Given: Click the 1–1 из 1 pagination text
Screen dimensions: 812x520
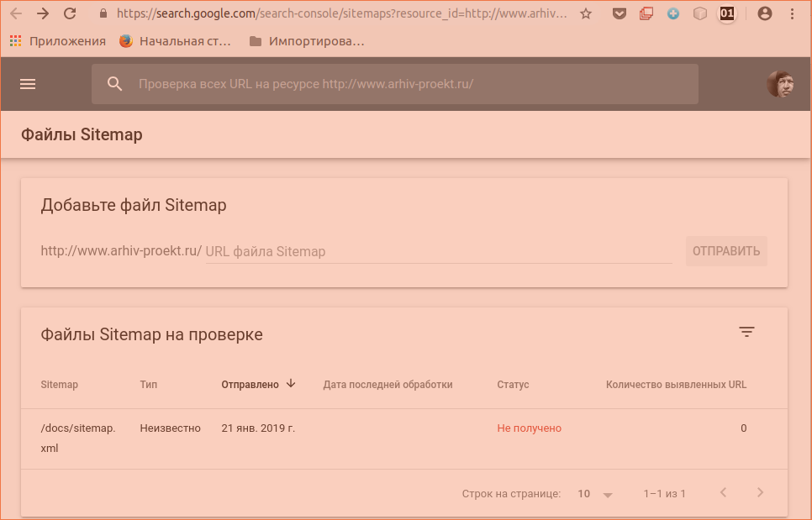Looking at the screenshot, I should (664, 494).
